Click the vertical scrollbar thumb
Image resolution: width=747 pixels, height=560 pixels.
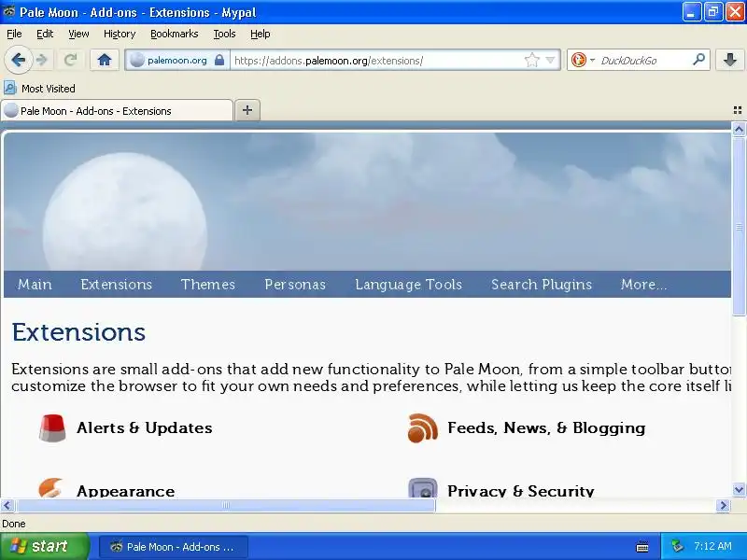click(739, 226)
